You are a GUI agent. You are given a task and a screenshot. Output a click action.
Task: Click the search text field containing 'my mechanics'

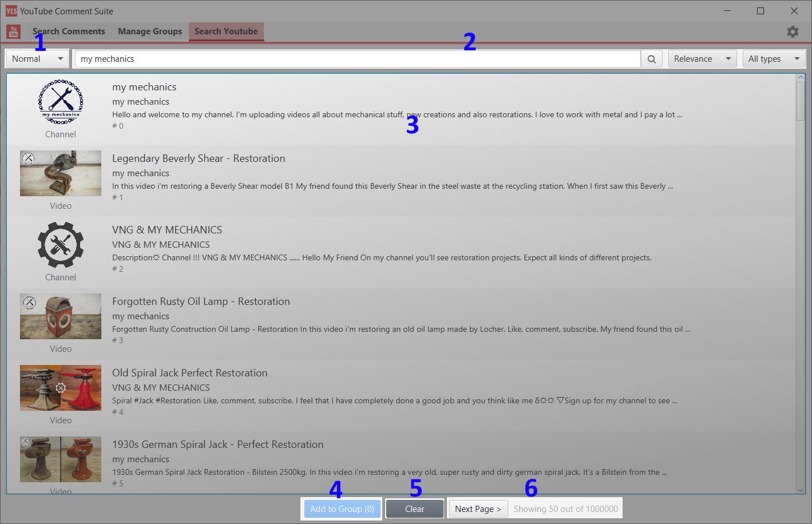[358, 59]
